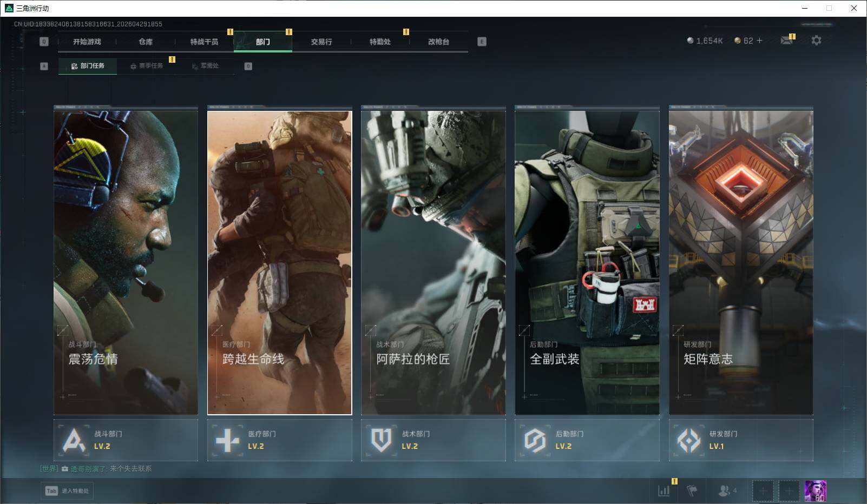Open the 军需处 sub-tab
867x504 pixels.
tap(205, 66)
